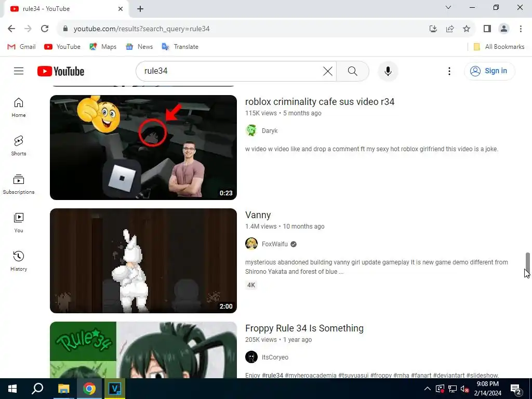Image resolution: width=532 pixels, height=399 pixels.
Task: Click the 4K badge on Vanny video
Action: click(x=251, y=285)
